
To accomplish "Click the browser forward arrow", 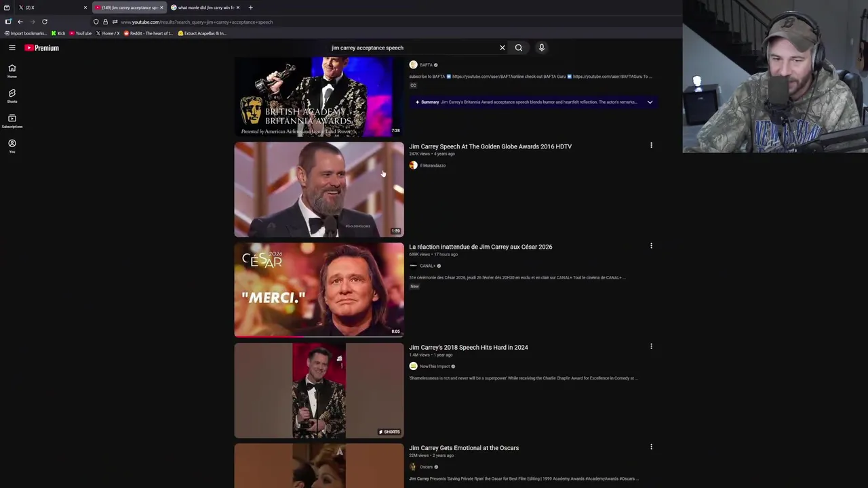I will 32,22.
